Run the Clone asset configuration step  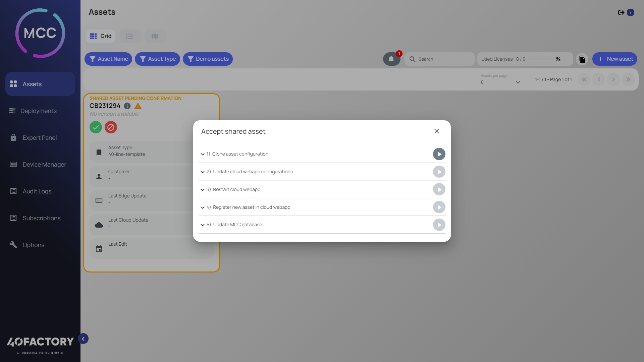coord(439,154)
